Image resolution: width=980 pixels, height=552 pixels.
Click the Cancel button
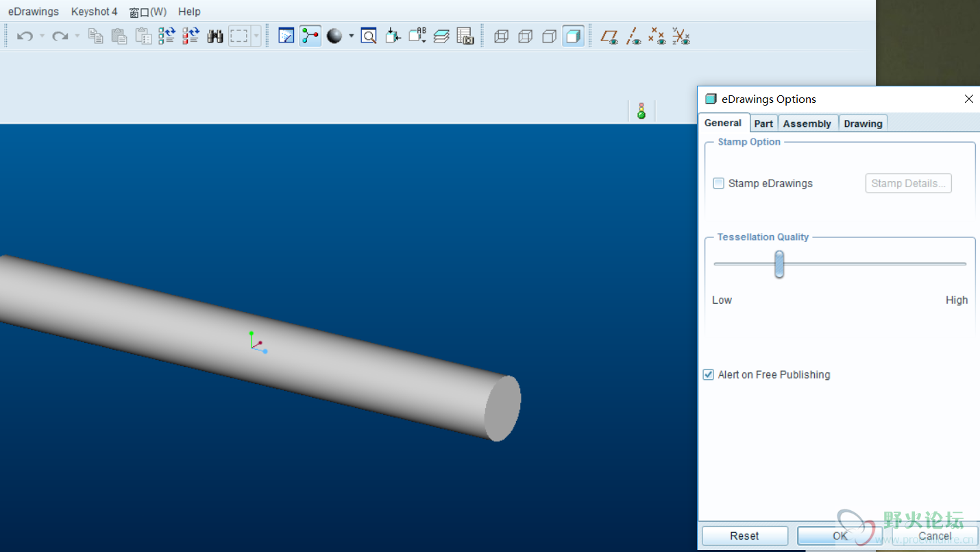935,536
